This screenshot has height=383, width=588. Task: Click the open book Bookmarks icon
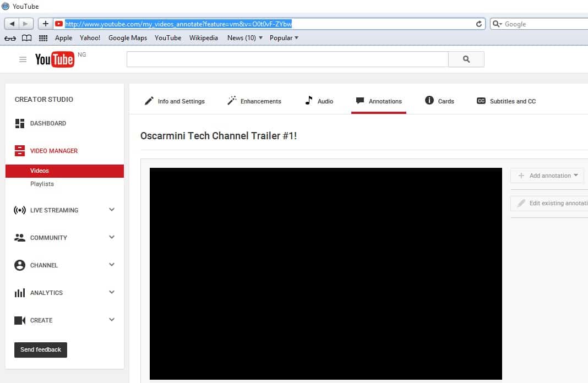pyautogui.click(x=26, y=38)
